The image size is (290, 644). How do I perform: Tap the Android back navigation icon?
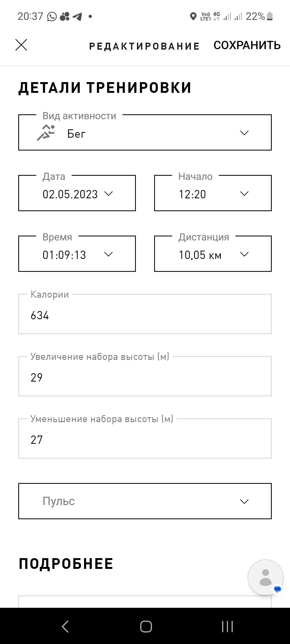[x=65, y=627]
